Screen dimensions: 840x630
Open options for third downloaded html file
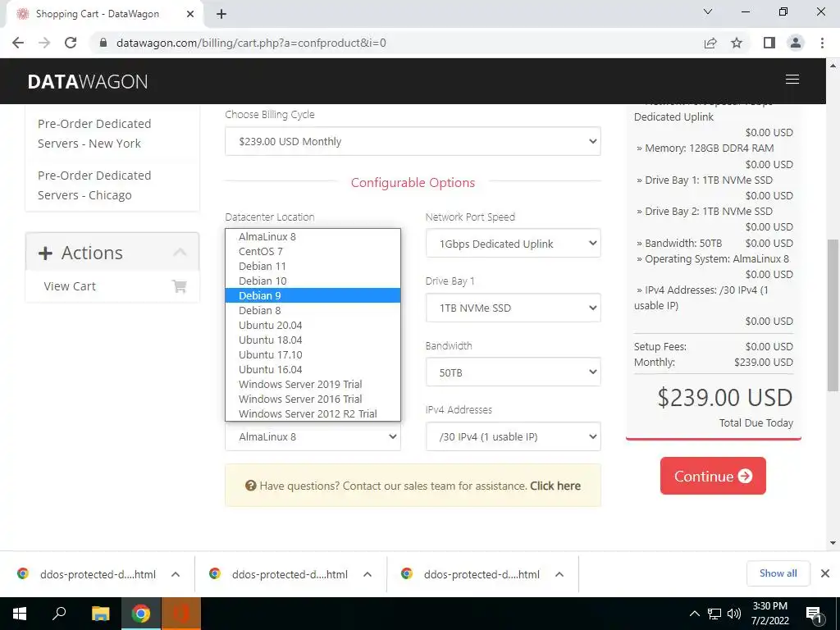point(559,574)
